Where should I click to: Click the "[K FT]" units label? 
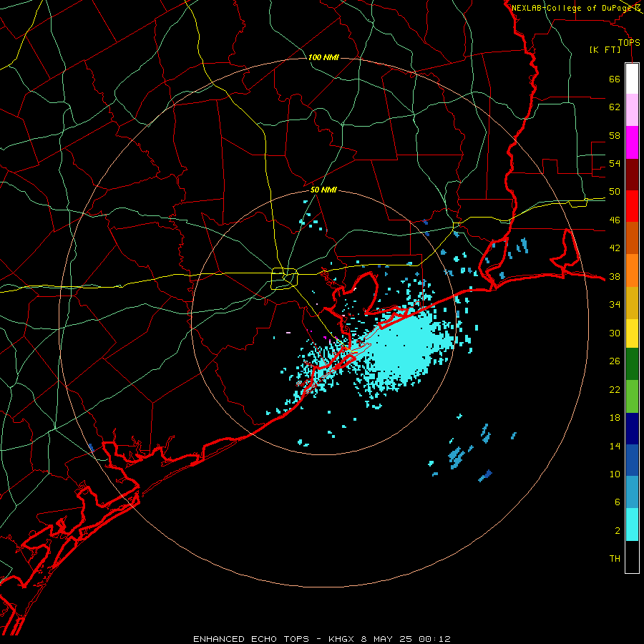pyautogui.click(x=605, y=50)
